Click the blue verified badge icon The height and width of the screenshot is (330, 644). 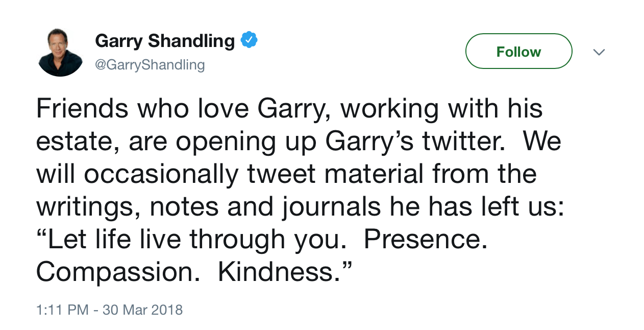coord(249,40)
